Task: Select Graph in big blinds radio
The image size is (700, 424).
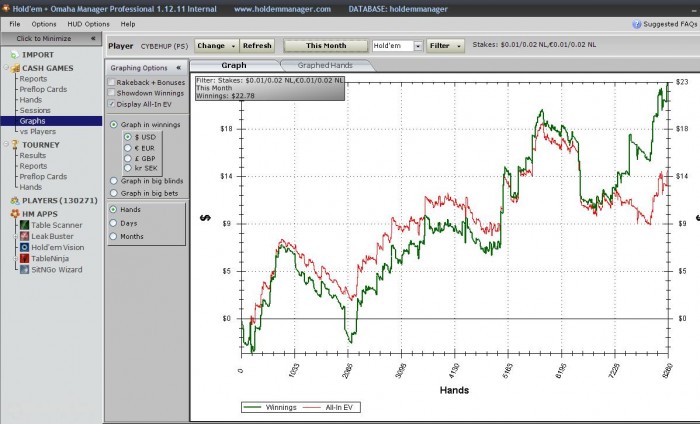Action: tap(114, 181)
